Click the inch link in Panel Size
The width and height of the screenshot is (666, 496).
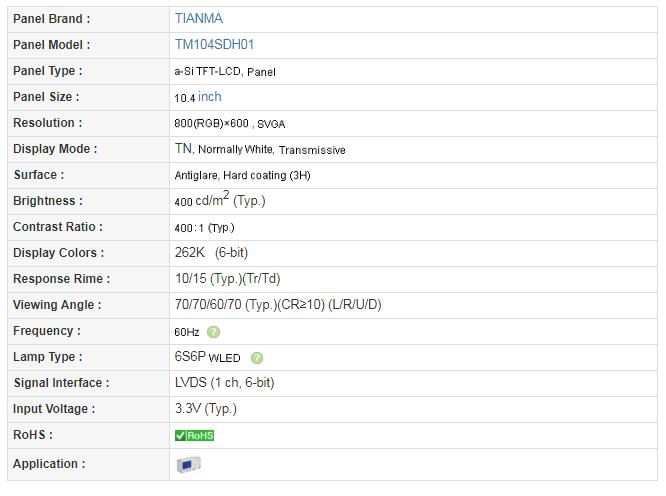click(x=210, y=96)
